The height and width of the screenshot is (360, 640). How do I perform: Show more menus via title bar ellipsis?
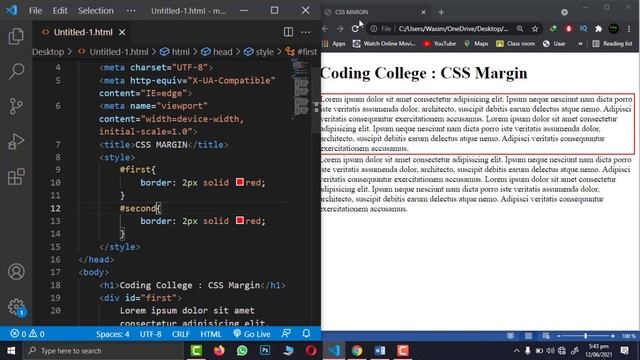click(131, 11)
